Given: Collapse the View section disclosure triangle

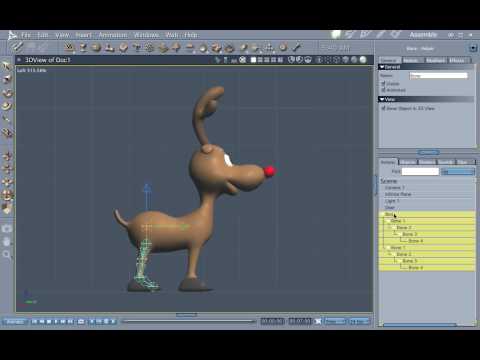Looking at the screenshot, I should (x=382, y=99).
